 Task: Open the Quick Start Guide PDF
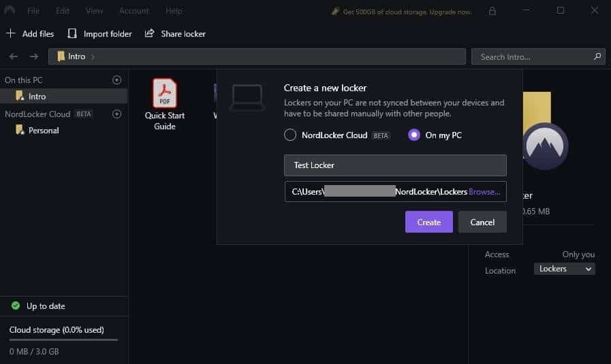pos(164,104)
